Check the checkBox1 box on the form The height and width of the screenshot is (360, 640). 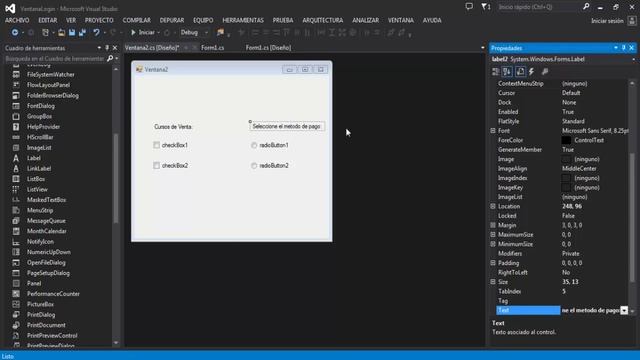tap(156, 145)
